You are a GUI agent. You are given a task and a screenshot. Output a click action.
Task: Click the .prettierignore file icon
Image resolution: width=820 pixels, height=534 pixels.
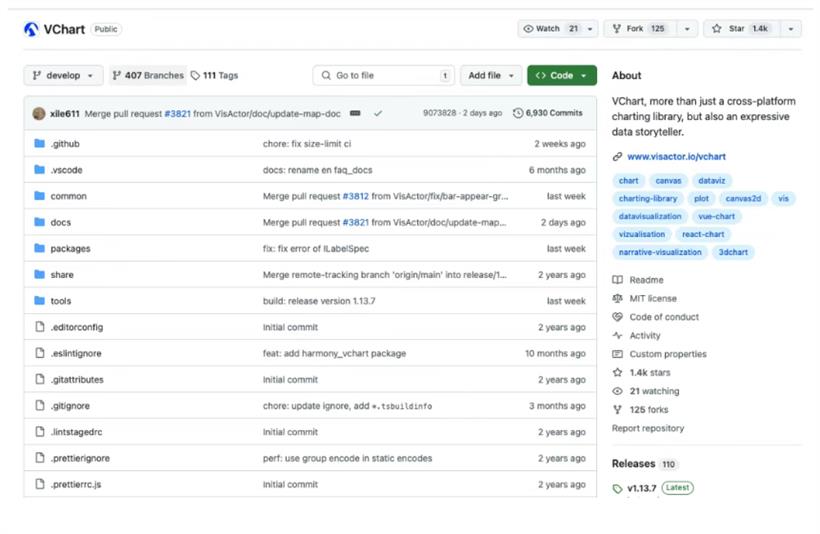(x=40, y=457)
